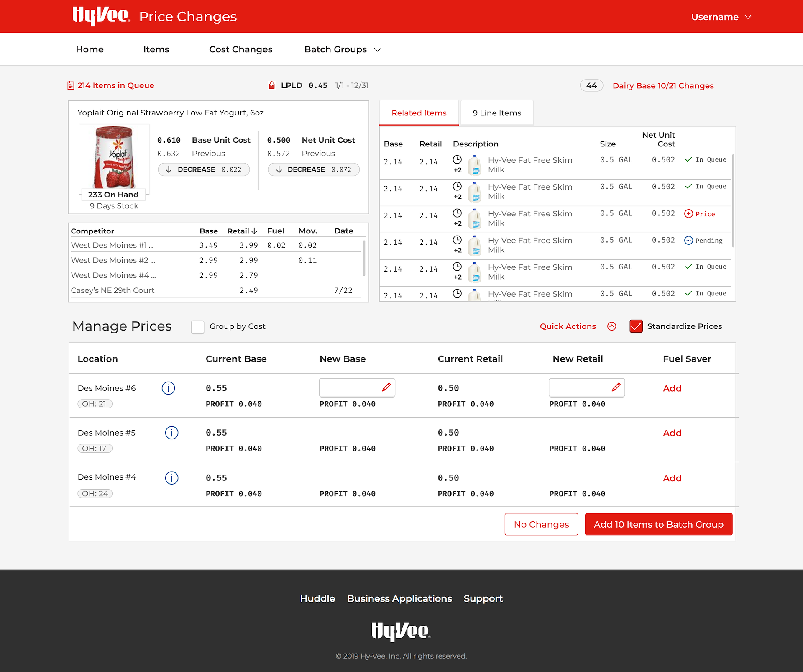Click competitor table scrollbar

tap(364, 258)
